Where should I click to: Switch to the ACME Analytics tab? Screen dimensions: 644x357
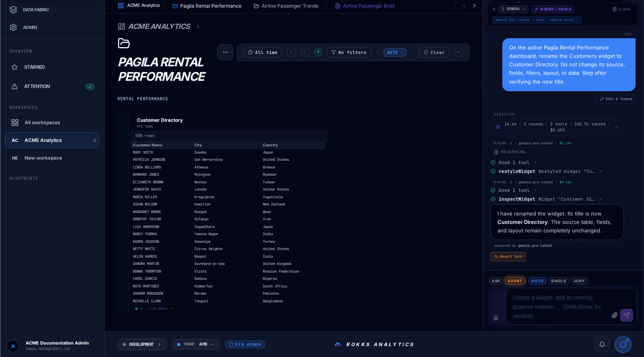(x=139, y=6)
